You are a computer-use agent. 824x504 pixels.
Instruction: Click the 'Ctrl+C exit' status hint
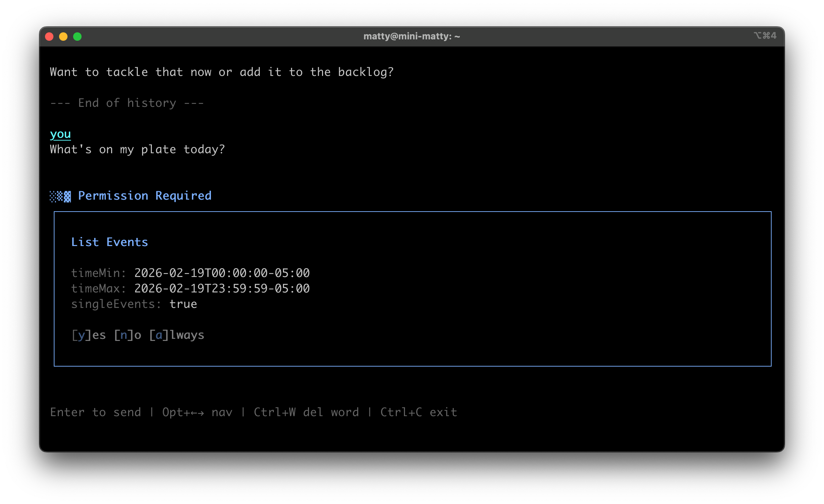coord(418,412)
